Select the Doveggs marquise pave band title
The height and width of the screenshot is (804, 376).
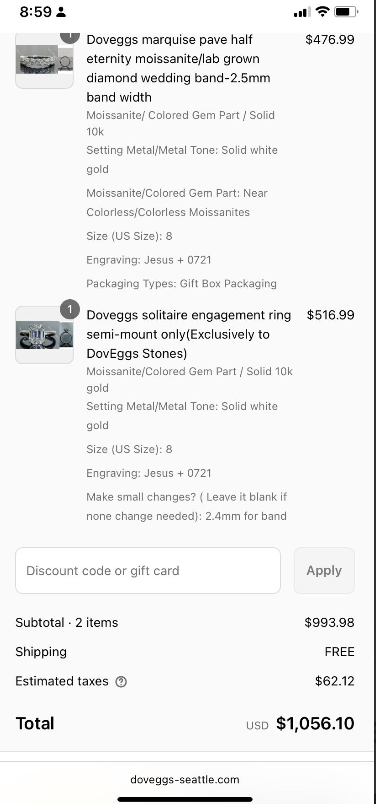[180, 68]
